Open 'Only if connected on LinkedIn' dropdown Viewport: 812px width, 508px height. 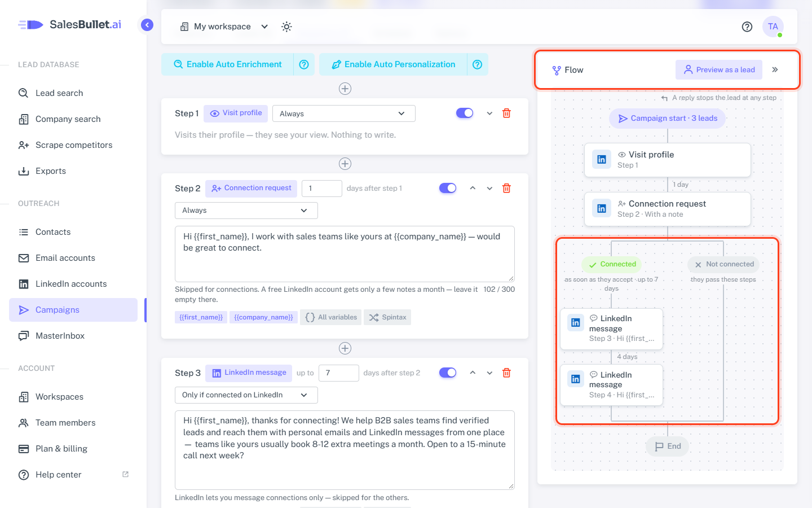click(x=246, y=395)
